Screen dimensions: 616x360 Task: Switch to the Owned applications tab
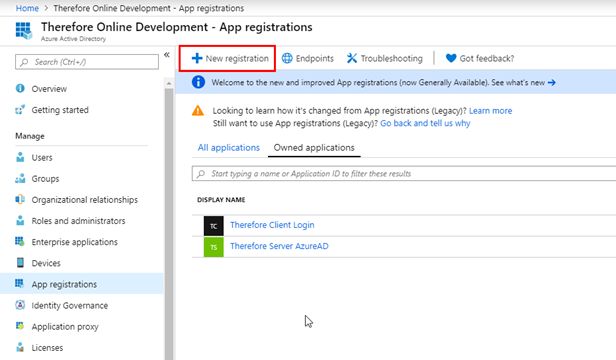(314, 148)
